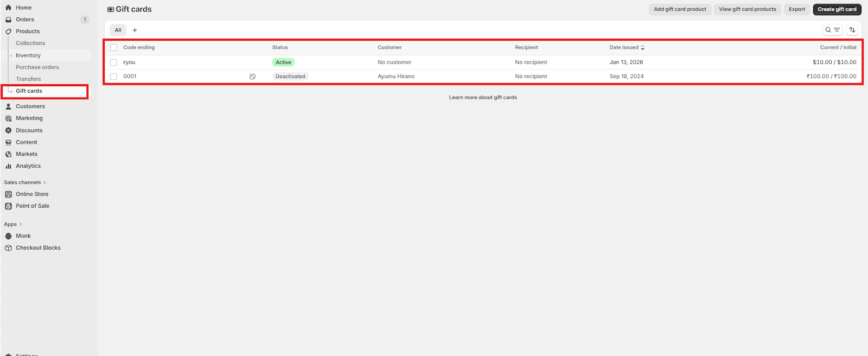Click the Discounts badge icon
This screenshot has width=868, height=356.
pos(8,130)
